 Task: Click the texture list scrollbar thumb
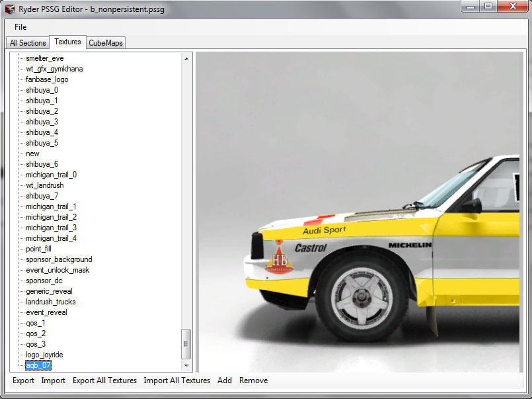(186, 343)
